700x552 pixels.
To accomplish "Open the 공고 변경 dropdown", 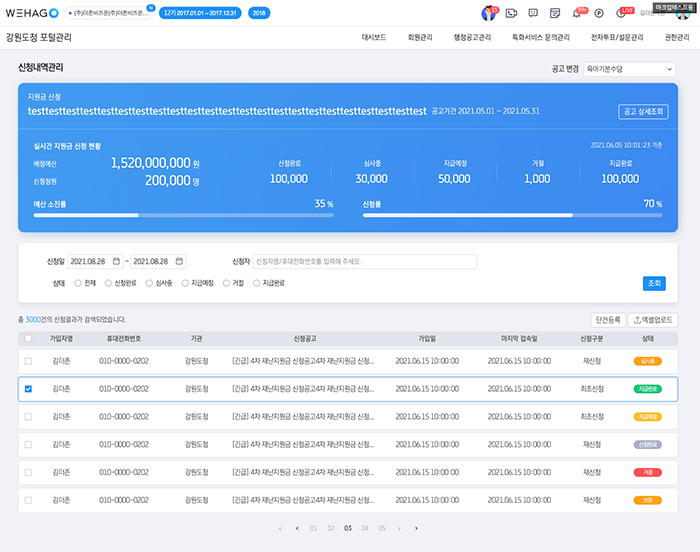I will coord(629,69).
